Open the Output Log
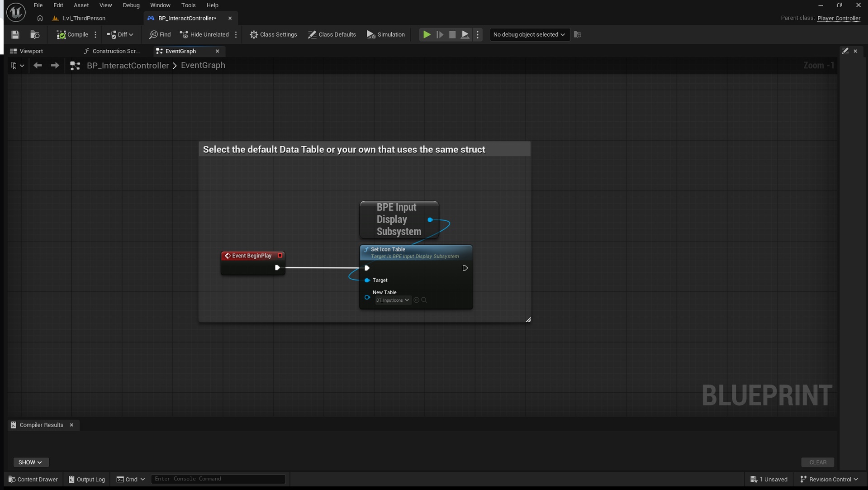 (87, 479)
